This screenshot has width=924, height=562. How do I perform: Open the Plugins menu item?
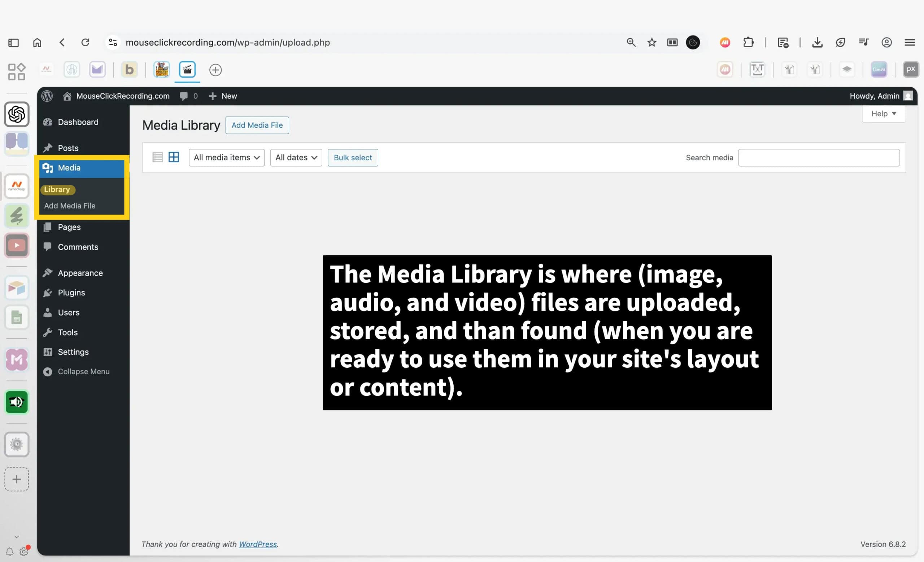point(71,293)
